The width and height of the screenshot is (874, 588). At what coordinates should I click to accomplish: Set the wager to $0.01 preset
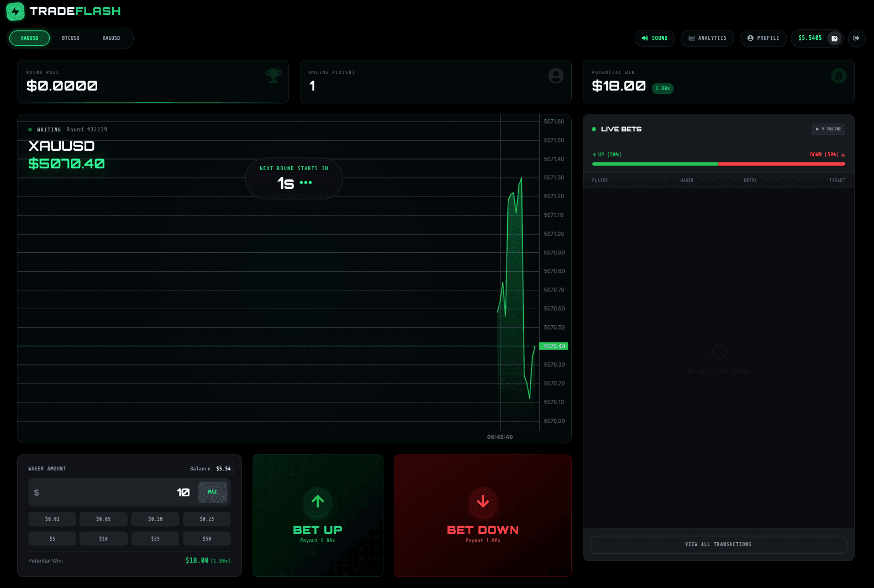click(52, 519)
